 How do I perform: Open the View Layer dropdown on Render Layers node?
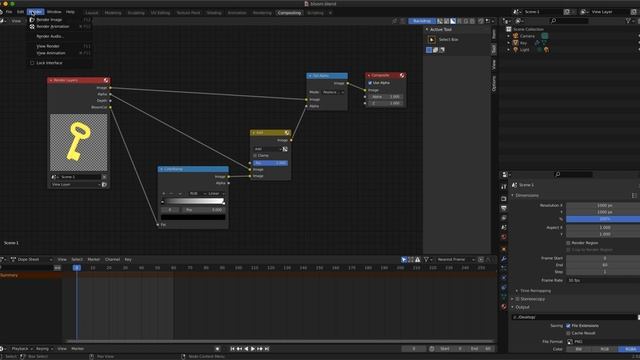pos(75,184)
